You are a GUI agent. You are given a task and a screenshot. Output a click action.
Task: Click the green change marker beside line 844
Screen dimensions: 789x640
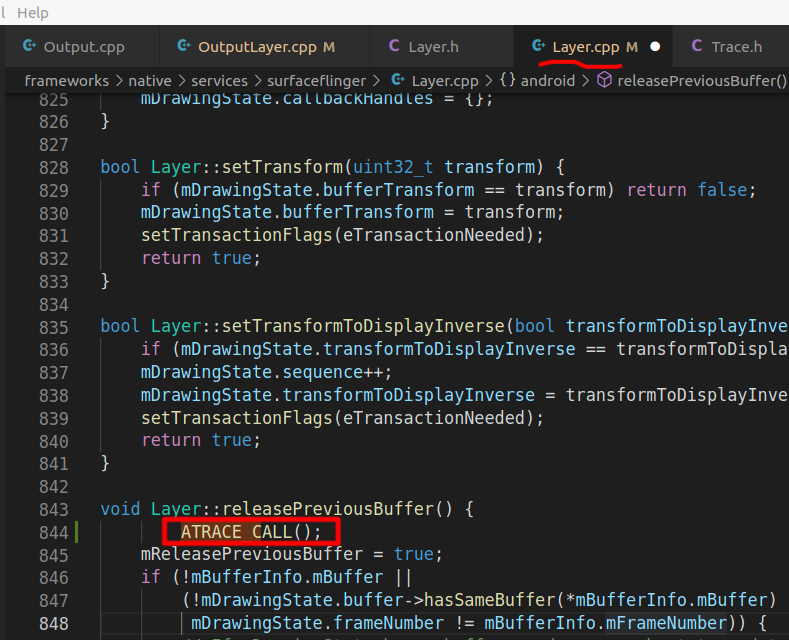click(76, 532)
